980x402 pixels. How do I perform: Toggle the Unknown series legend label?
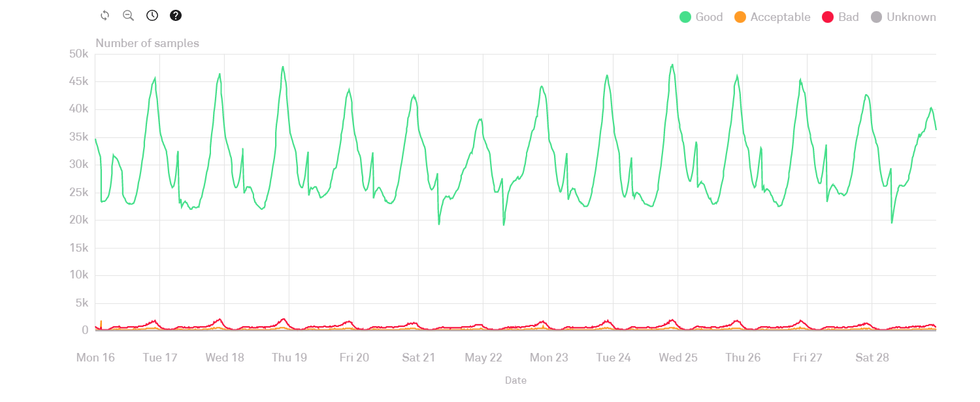pos(911,18)
